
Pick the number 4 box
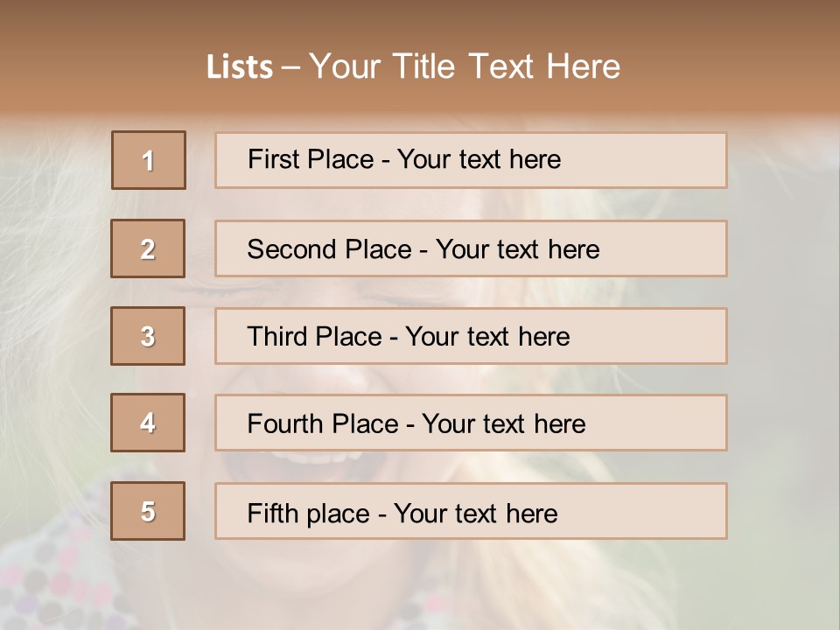click(x=148, y=423)
